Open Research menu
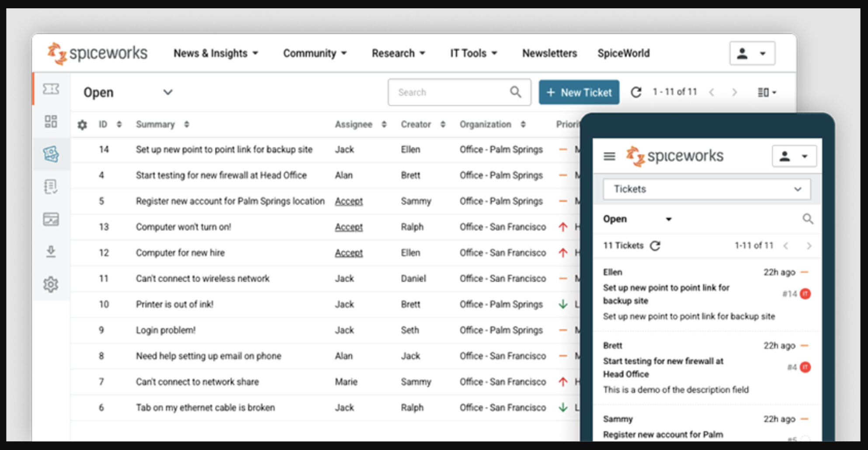 click(398, 53)
